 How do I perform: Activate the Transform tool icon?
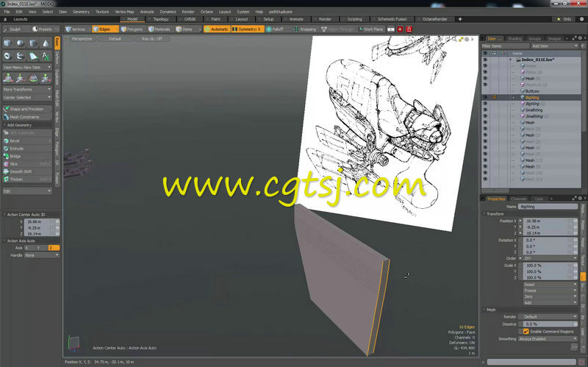8,78
